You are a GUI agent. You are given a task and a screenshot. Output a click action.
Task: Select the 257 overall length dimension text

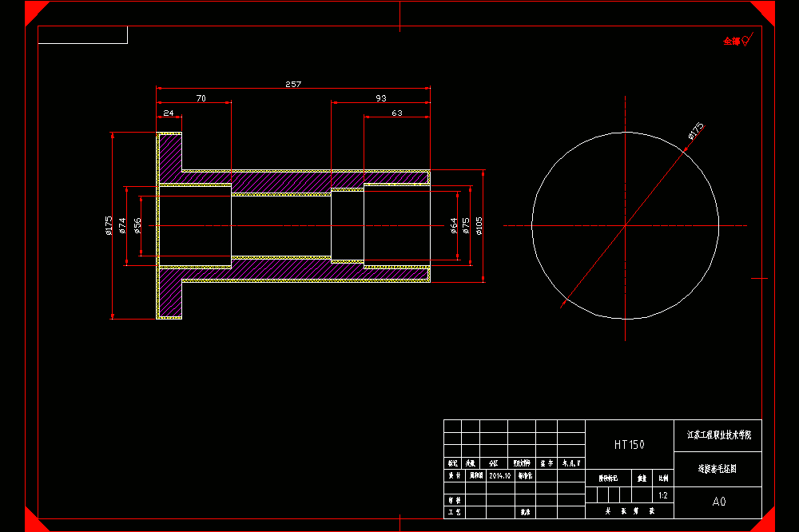click(293, 84)
